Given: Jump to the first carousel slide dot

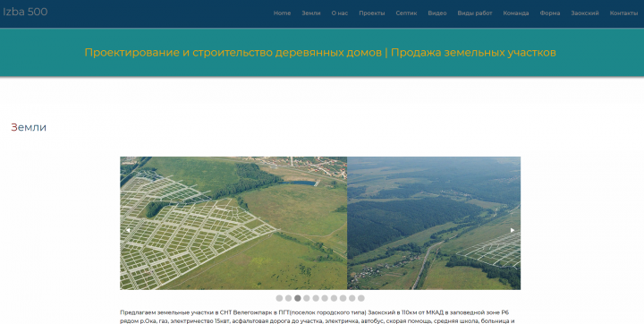Looking at the screenshot, I should 279,298.
